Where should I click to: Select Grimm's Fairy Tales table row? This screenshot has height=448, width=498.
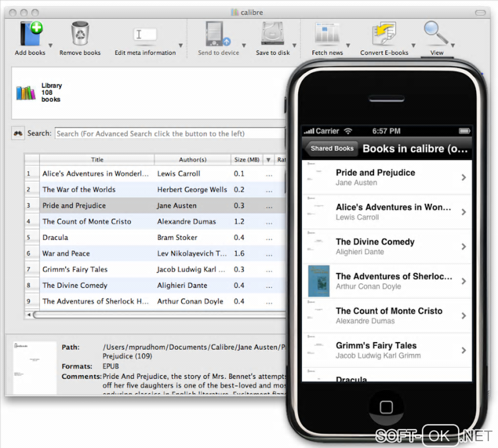156,269
